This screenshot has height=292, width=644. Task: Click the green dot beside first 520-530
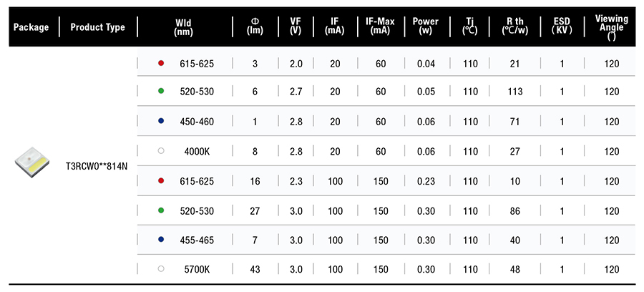click(x=162, y=92)
